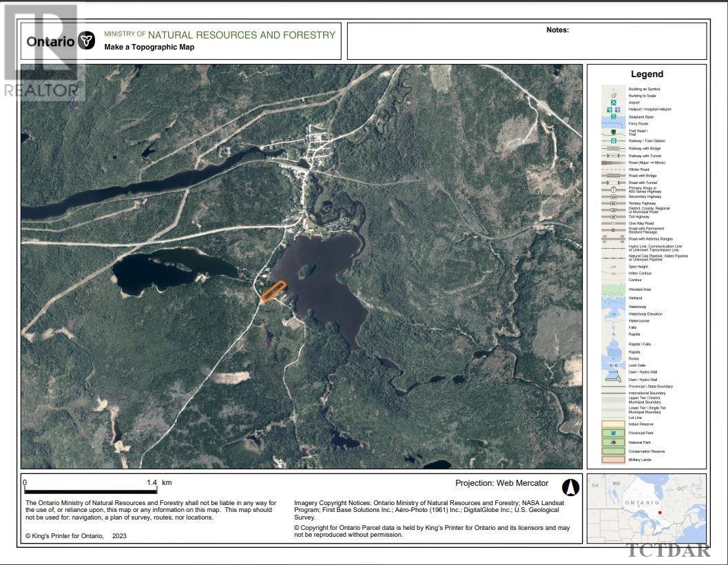The image size is (728, 565).
Task: Click the north arrow compass icon
Action: pyautogui.click(x=570, y=488)
